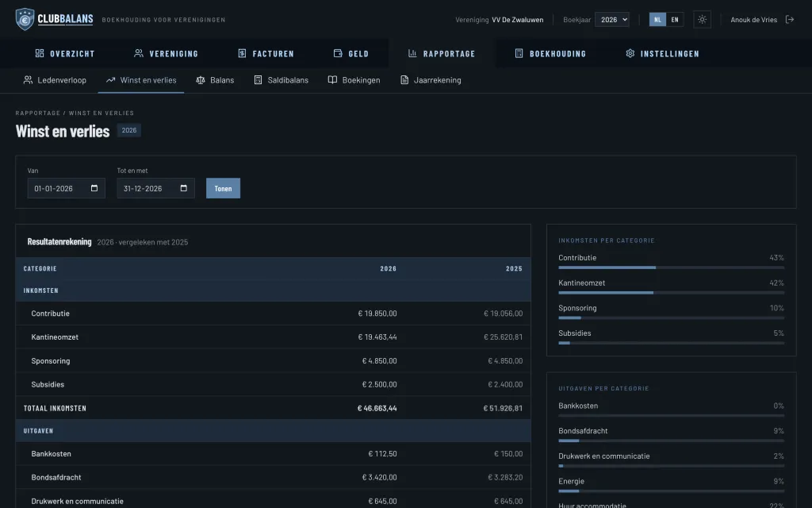
Task: Click the Totaal inkomsten 2025 amount € 51.926,81
Action: pos(503,409)
